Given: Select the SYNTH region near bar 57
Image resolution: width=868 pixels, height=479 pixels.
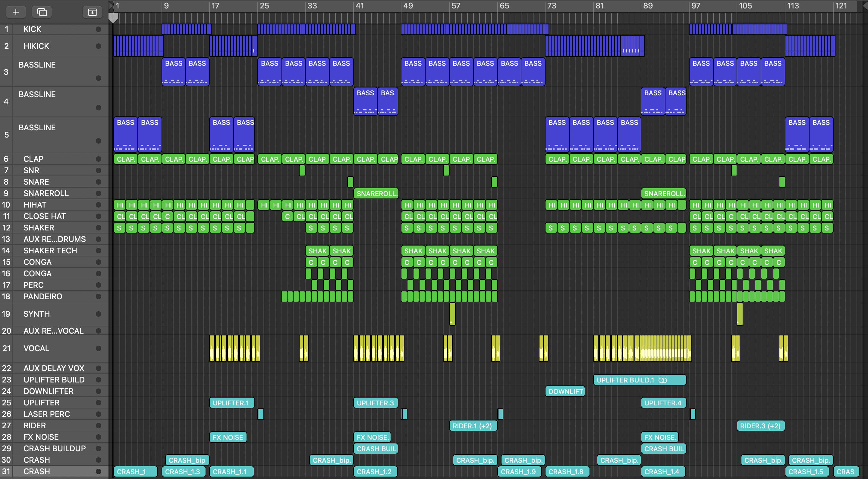Looking at the screenshot, I should 452,314.
